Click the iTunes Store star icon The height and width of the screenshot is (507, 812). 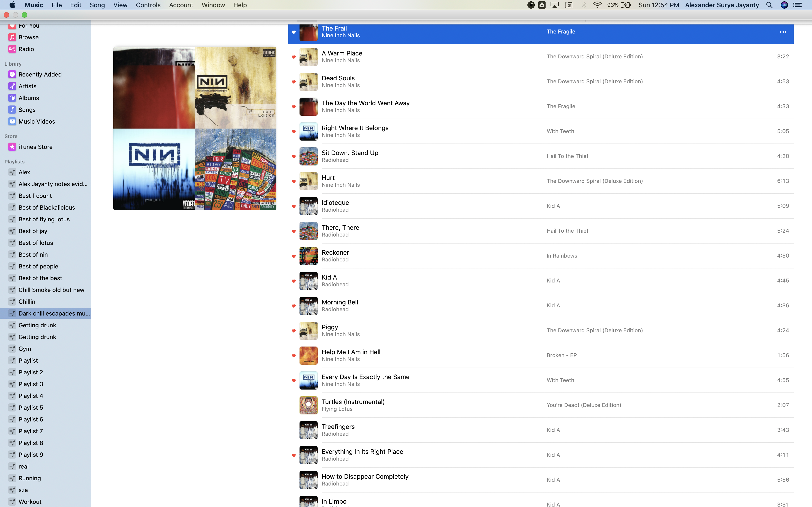click(12, 147)
